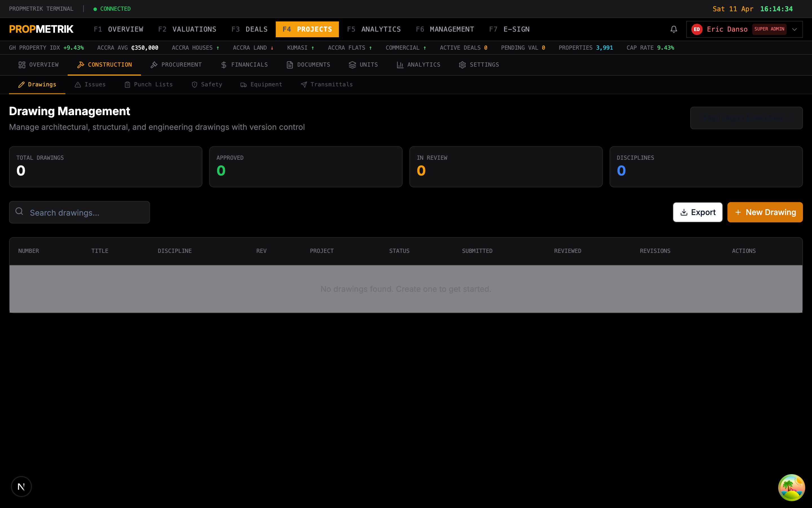Click the Total Drawings stat card
This screenshot has width=812, height=508.
click(106, 167)
